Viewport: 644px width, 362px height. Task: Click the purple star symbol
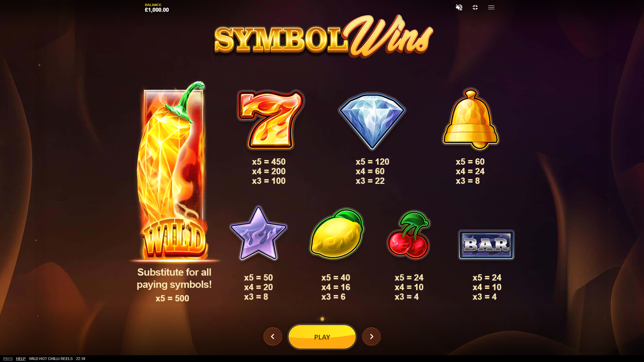coord(258,234)
